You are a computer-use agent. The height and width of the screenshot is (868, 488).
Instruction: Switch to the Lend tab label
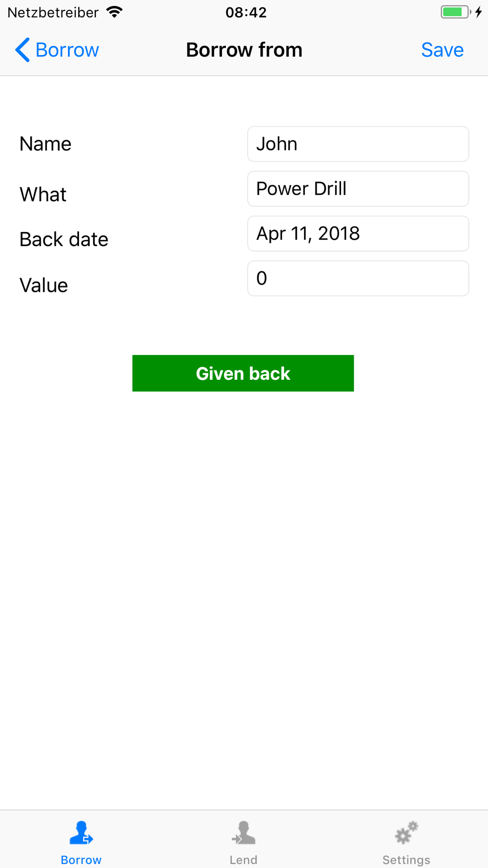point(244,860)
